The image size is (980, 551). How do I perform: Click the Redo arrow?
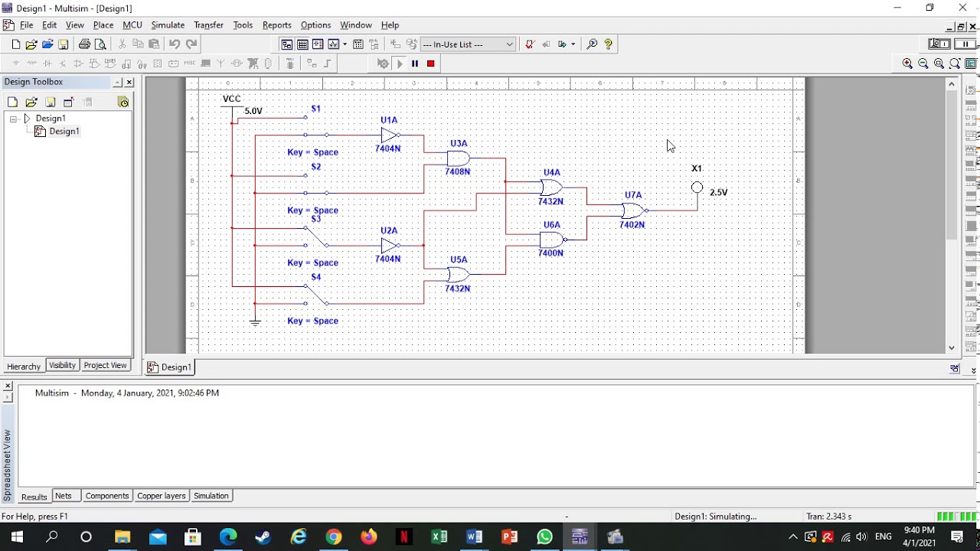pyautogui.click(x=191, y=44)
